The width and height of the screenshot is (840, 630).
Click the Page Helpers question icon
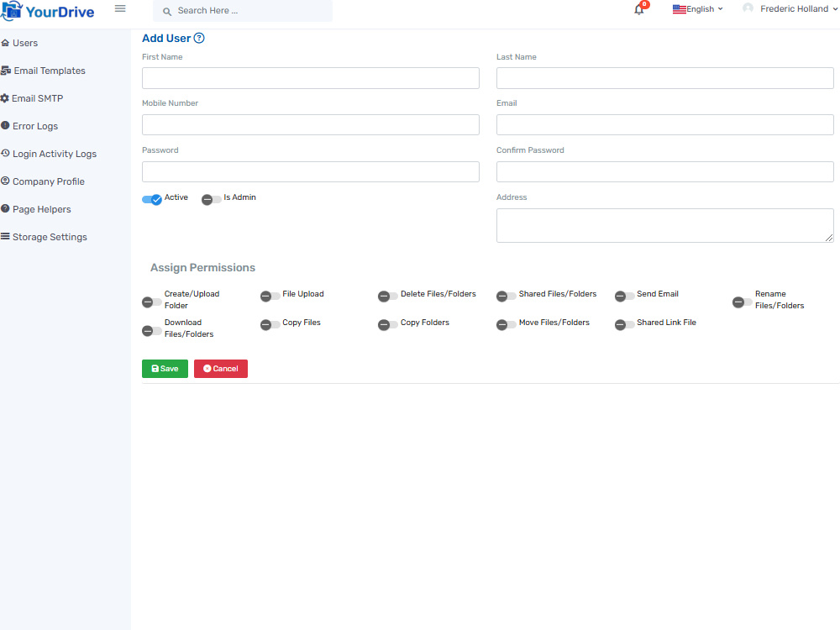coord(5,208)
